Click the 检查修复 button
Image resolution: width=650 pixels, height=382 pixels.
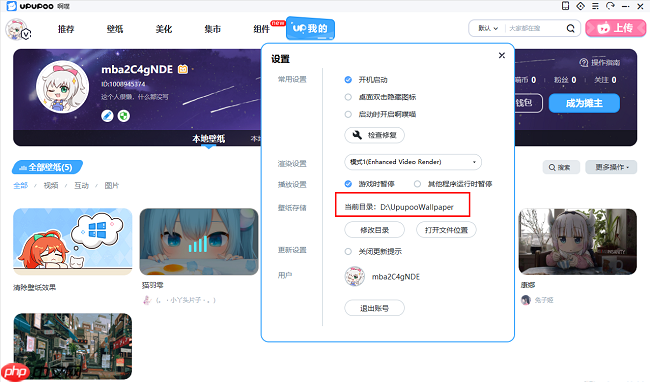374,135
